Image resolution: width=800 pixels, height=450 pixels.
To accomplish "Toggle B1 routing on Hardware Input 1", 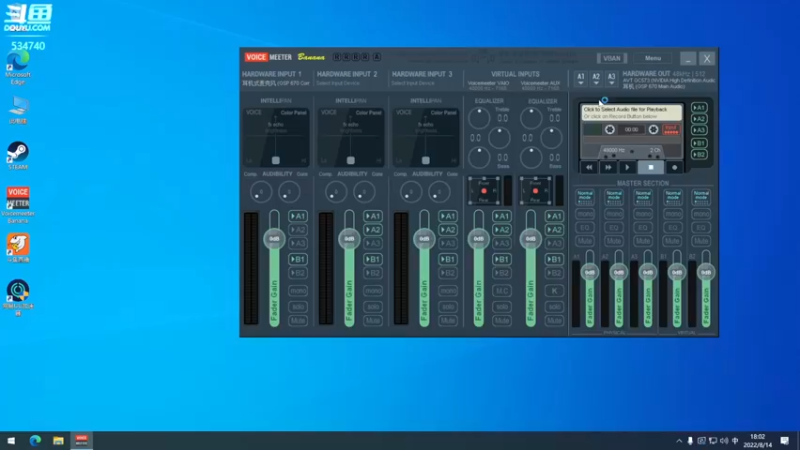I will click(x=298, y=259).
